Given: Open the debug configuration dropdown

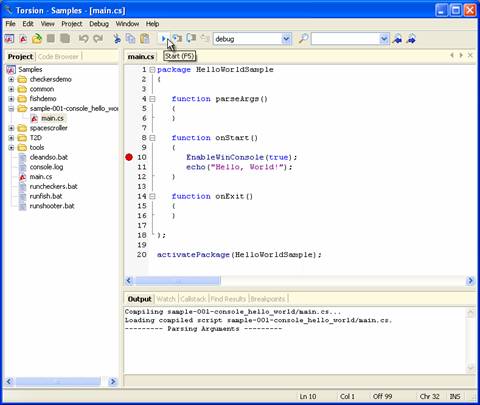Looking at the screenshot, I should (286, 39).
